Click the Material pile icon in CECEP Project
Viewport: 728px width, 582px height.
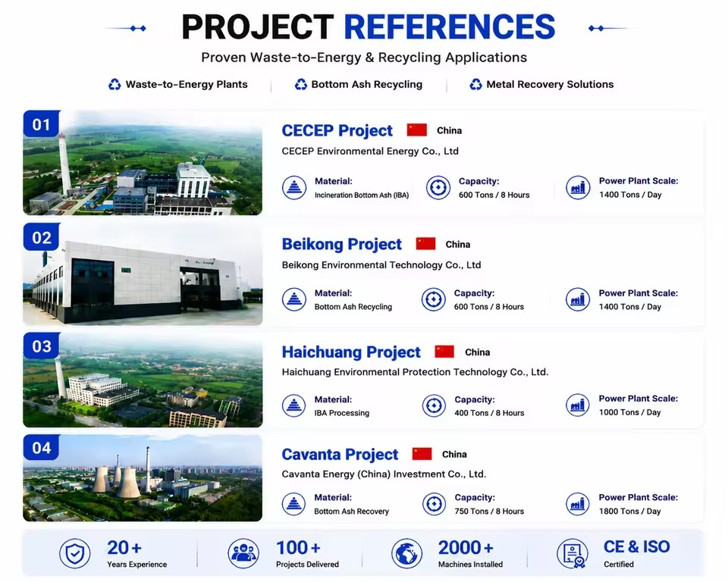[294, 188]
